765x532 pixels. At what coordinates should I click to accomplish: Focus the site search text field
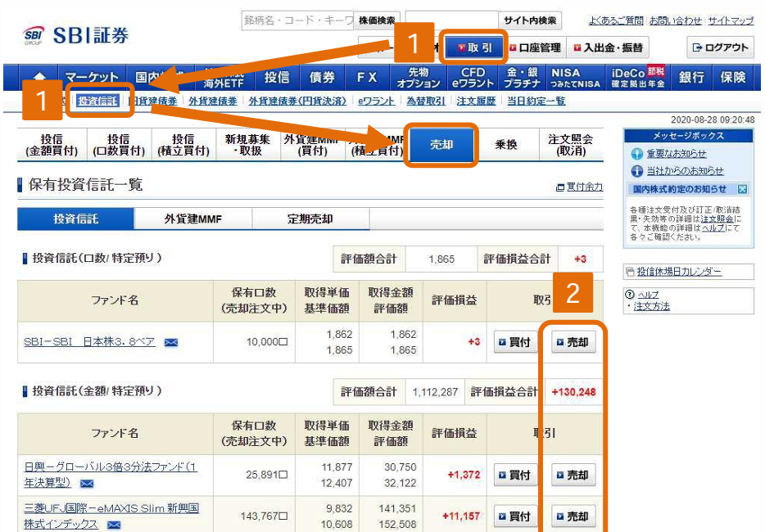452,20
